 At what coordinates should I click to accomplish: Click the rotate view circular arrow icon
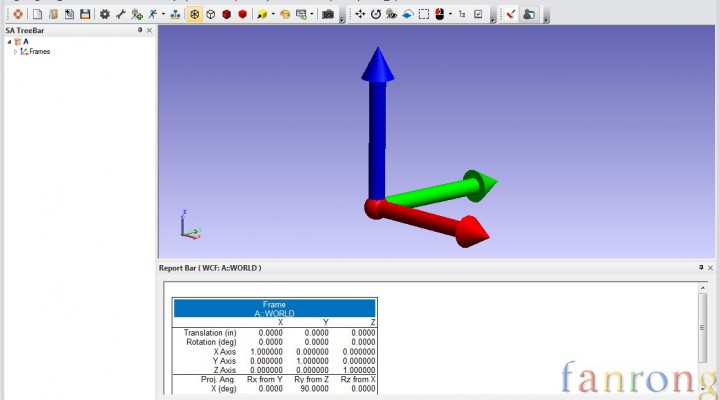(x=376, y=14)
